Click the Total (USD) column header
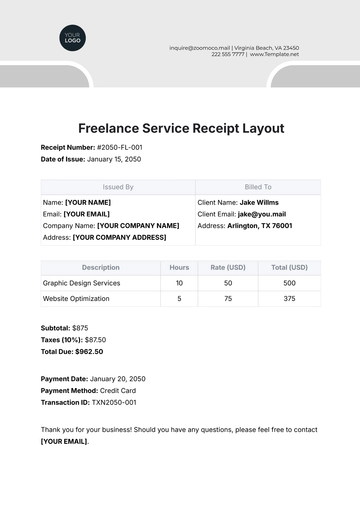This screenshot has width=360, height=509. pos(289,268)
